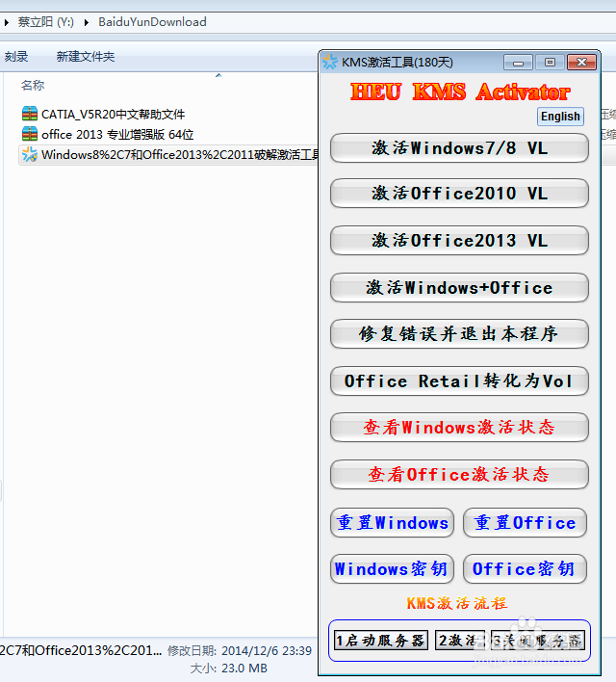The image size is (616, 682).
Task: Click 激活Windows7/8 VL button
Action: click(x=459, y=148)
